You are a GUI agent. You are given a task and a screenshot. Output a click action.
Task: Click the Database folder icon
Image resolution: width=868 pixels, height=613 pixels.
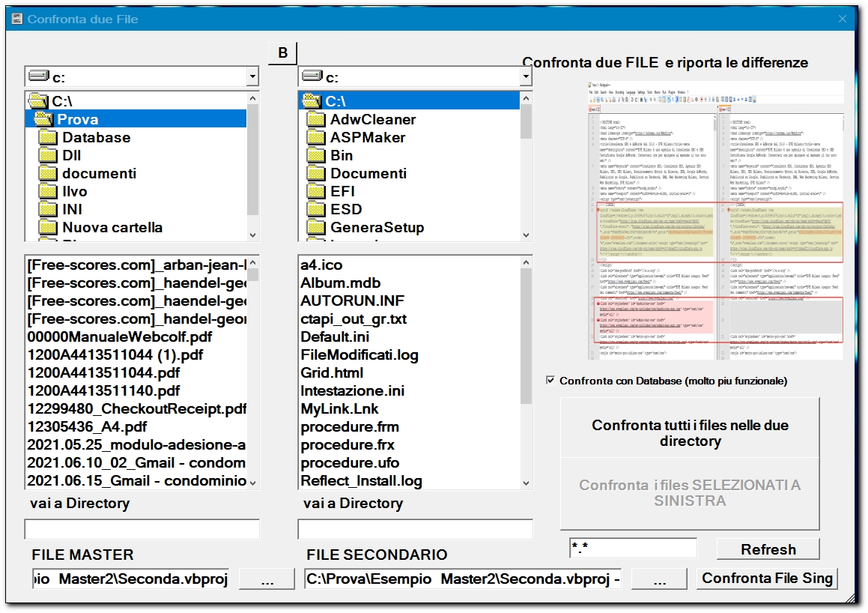(x=48, y=137)
